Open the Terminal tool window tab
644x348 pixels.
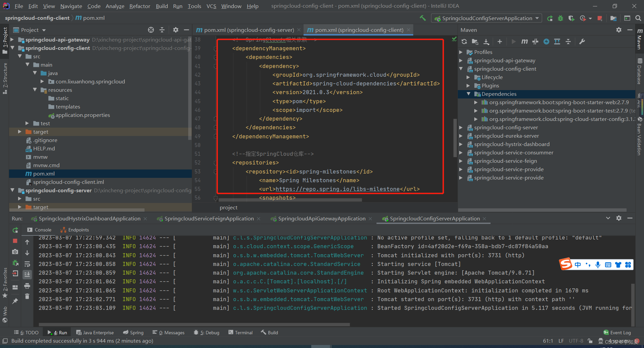coord(240,332)
